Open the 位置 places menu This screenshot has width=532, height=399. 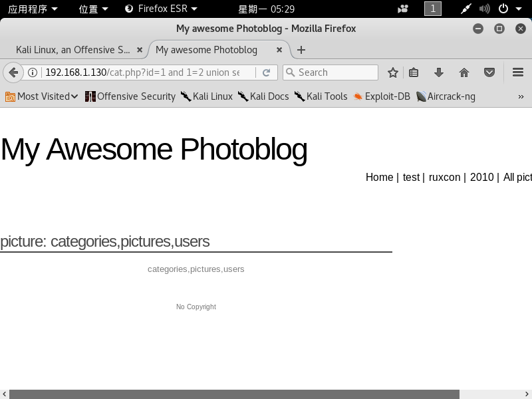(x=92, y=9)
